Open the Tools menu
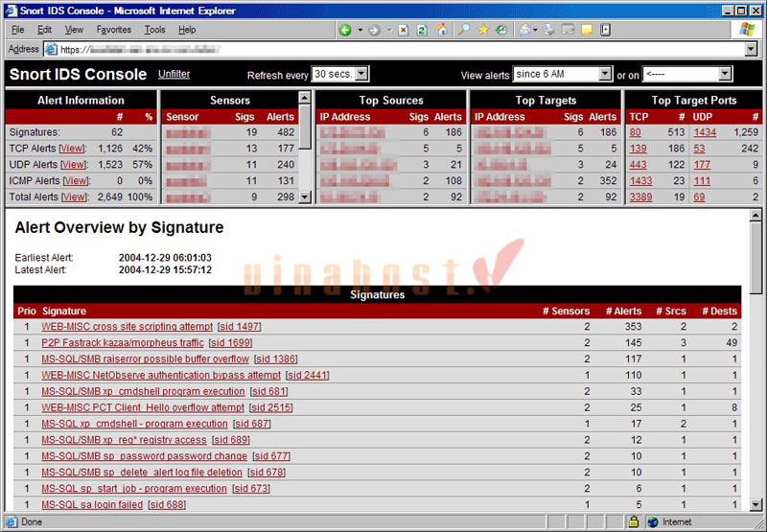This screenshot has height=532, width=767. pyautogui.click(x=154, y=30)
